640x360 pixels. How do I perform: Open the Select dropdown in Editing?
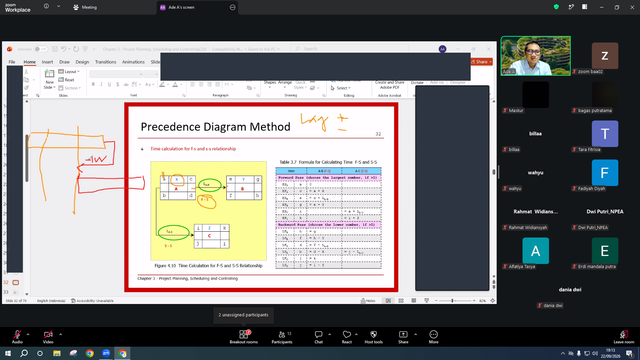coord(341,88)
